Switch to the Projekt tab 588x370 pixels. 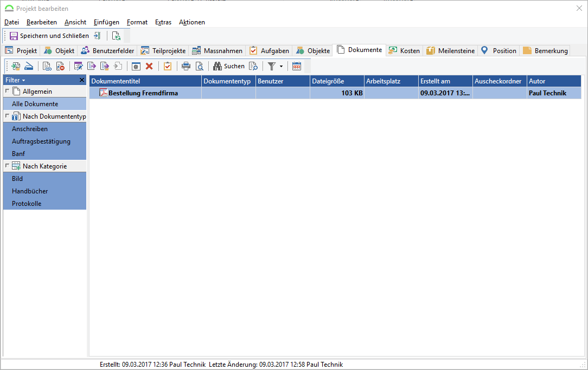[21, 50]
